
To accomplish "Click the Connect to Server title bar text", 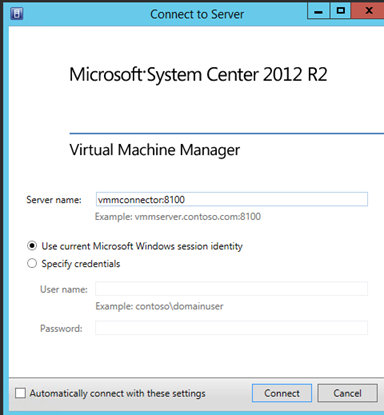I will coord(197,14).
